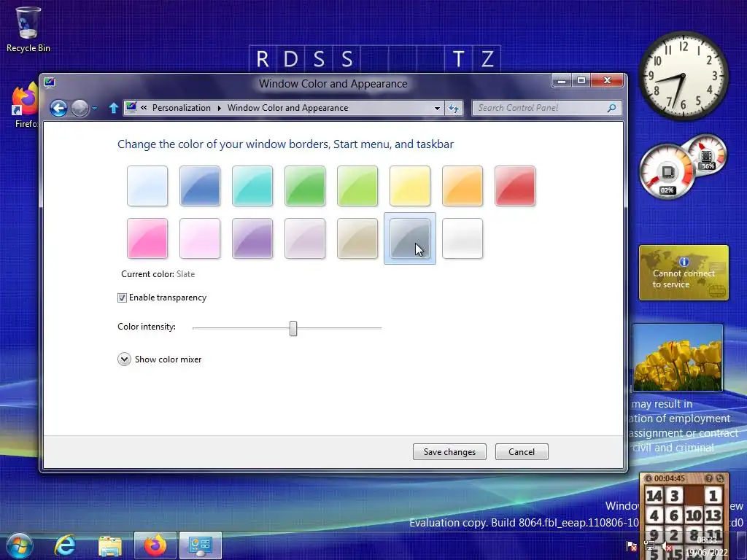Click the Forward navigation arrow

pos(80,108)
